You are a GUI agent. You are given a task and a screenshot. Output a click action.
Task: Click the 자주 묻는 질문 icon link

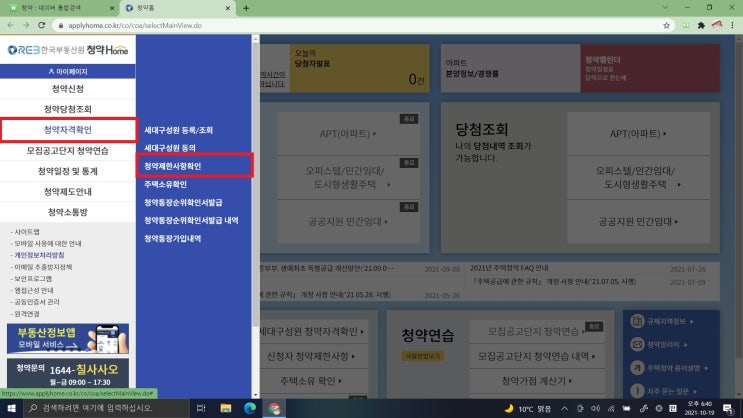(663, 391)
